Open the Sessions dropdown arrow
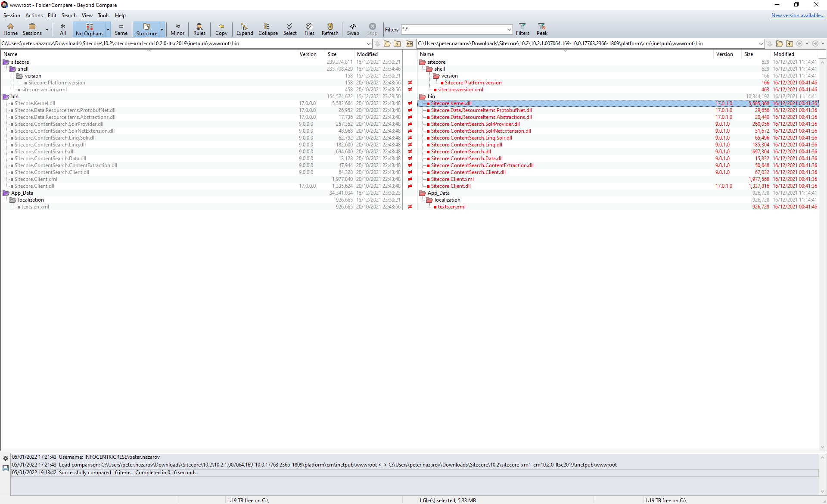827x504 pixels. point(47,30)
